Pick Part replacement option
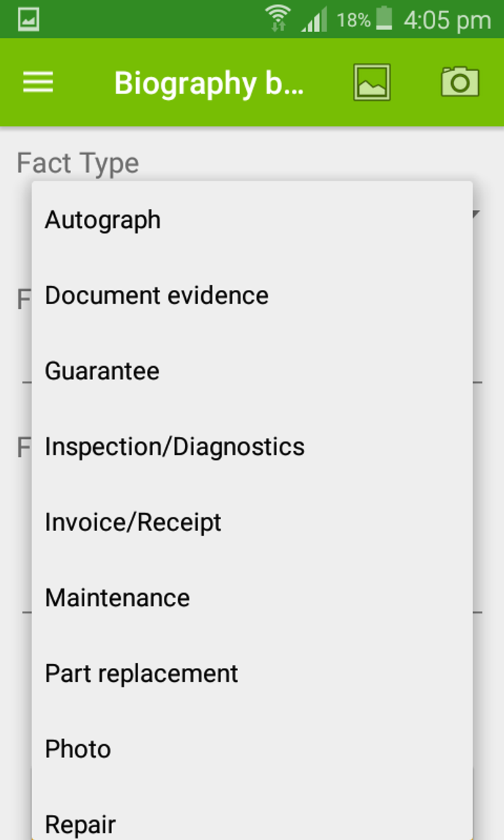504x840 pixels. pos(141,673)
